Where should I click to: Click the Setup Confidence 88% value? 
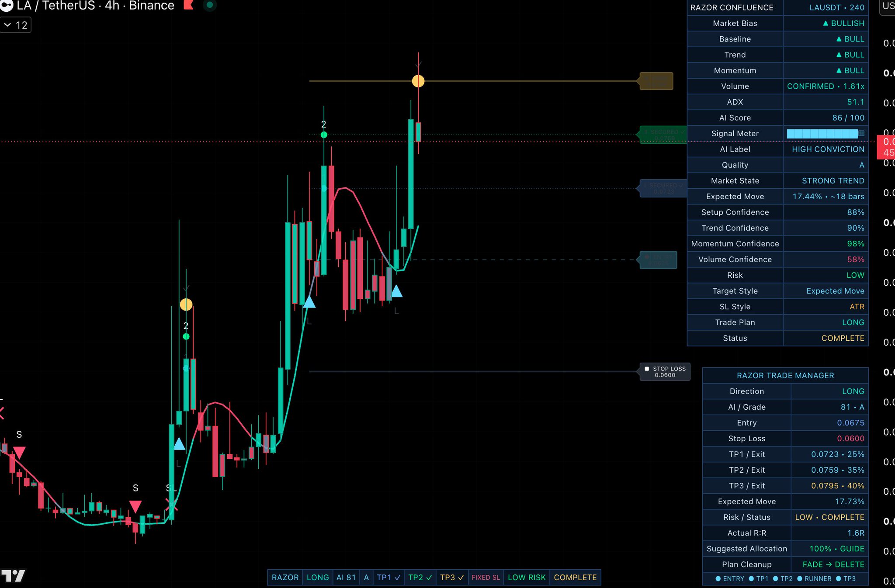[856, 212]
